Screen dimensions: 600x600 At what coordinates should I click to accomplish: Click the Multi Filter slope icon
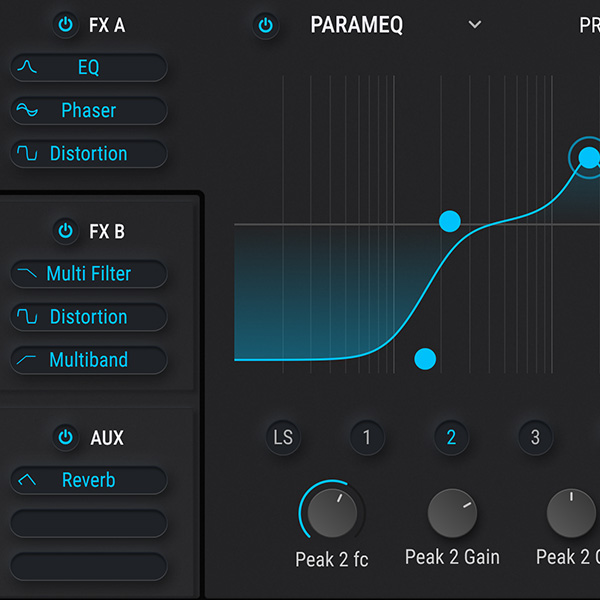coord(28,274)
